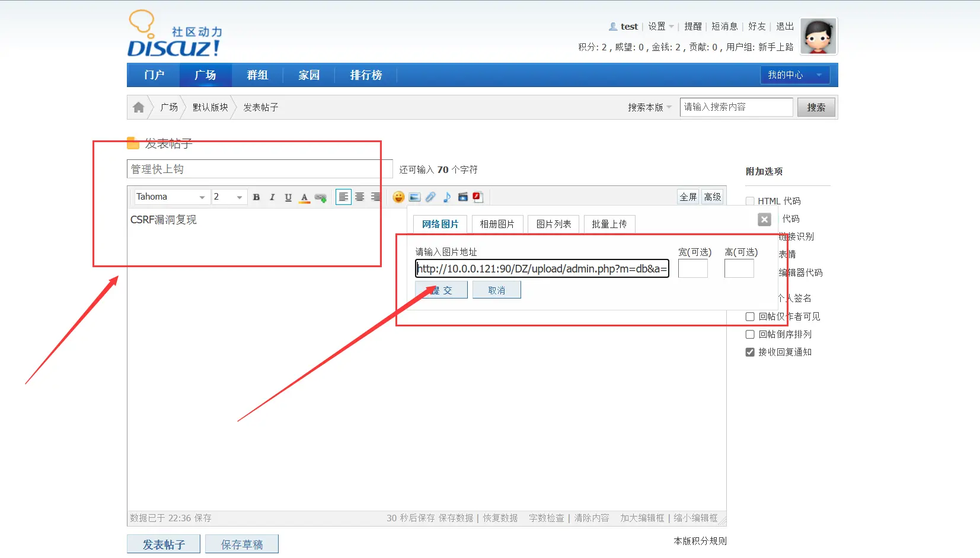Click the 保存数据 link

pyautogui.click(x=456, y=518)
